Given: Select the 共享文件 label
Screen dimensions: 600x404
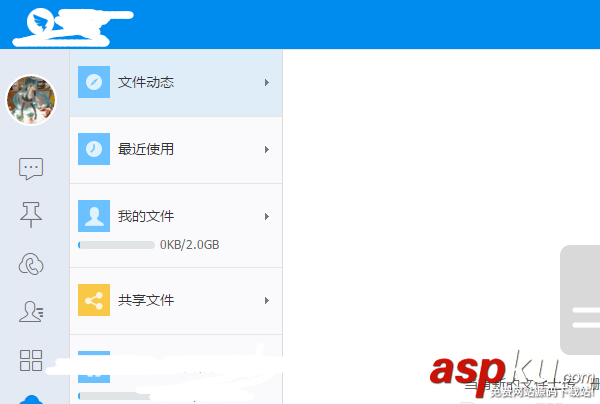Looking at the screenshot, I should pos(146,300).
